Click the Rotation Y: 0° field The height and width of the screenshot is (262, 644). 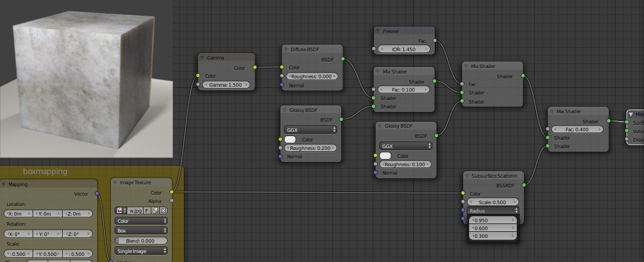tap(48, 234)
